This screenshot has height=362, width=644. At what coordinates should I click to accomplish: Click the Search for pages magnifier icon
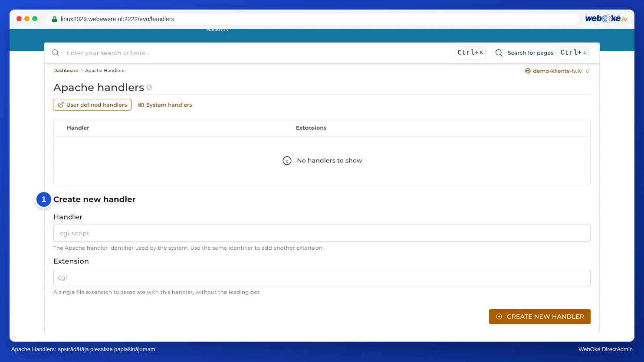tap(499, 53)
